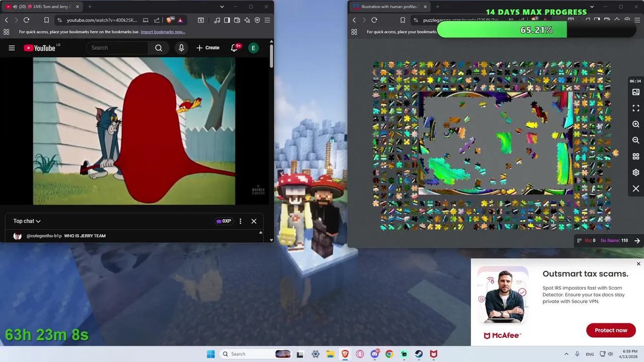Expand the puzzle players arrow
The width and height of the screenshot is (644, 362).
pos(637,240)
